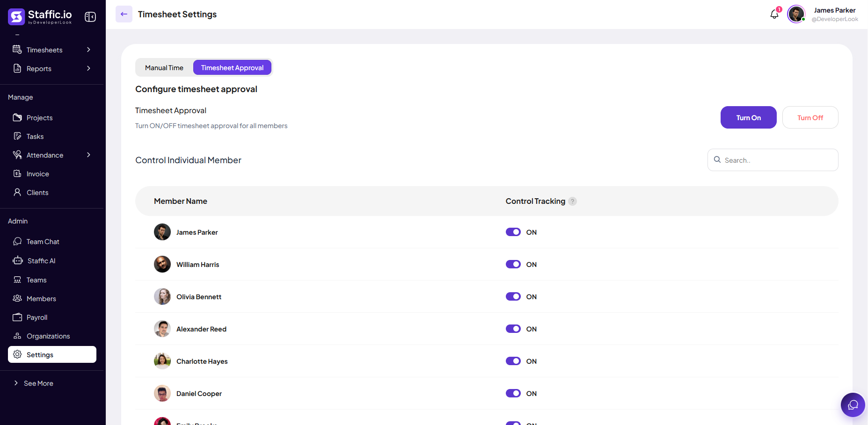Click the Teams icon in sidebar
This screenshot has height=425, width=868.
coord(17,280)
